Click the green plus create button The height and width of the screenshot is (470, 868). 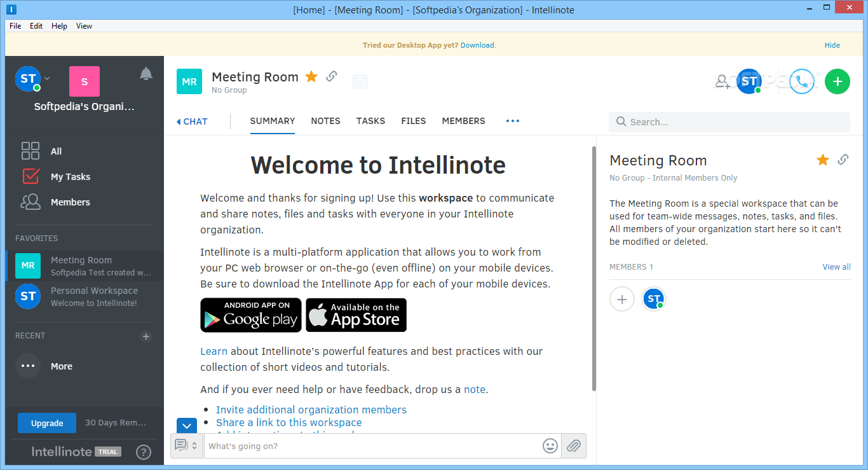tap(837, 81)
